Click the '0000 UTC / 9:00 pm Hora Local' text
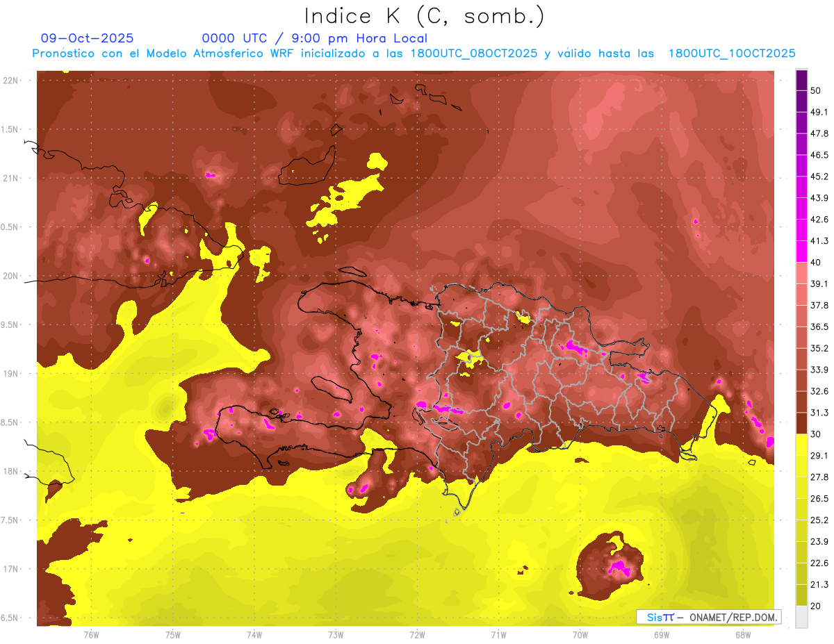This screenshot has width=834, height=644. point(314,38)
